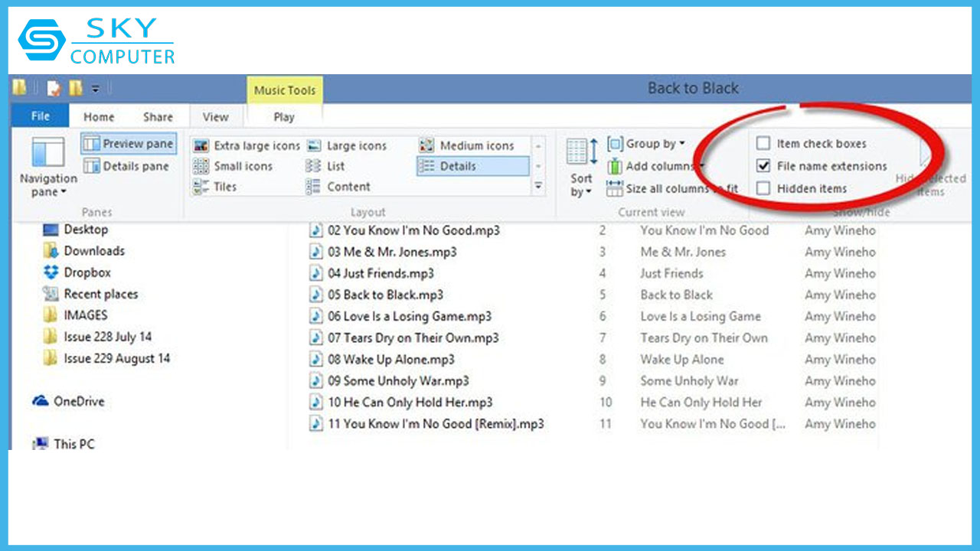Select Extra large icons layout
This screenshot has height=551, width=980.
pos(247,145)
